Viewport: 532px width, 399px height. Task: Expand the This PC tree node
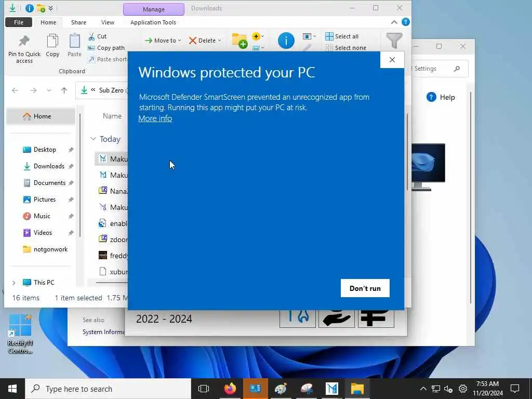click(x=14, y=283)
